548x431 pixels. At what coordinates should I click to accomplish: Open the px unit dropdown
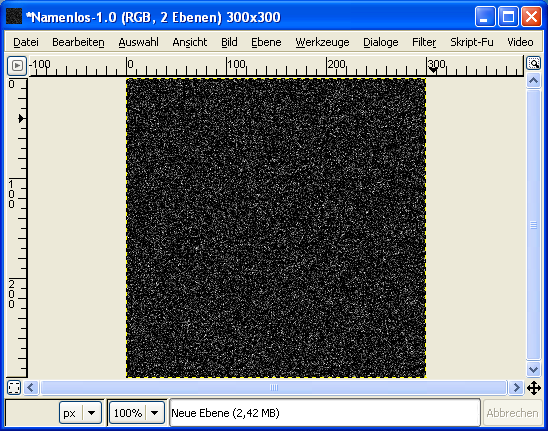coord(80,413)
